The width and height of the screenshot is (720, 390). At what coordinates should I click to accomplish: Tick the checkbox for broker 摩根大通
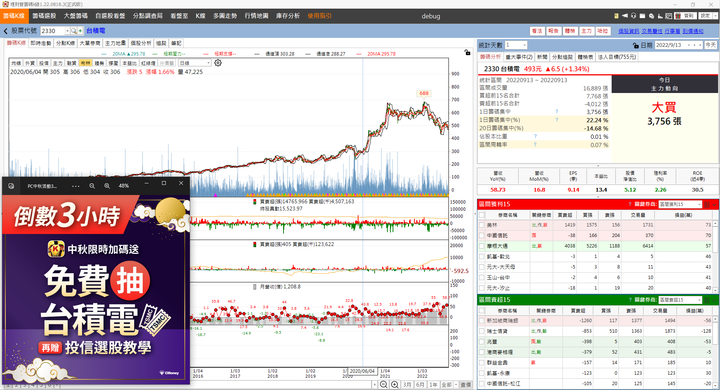click(x=482, y=246)
